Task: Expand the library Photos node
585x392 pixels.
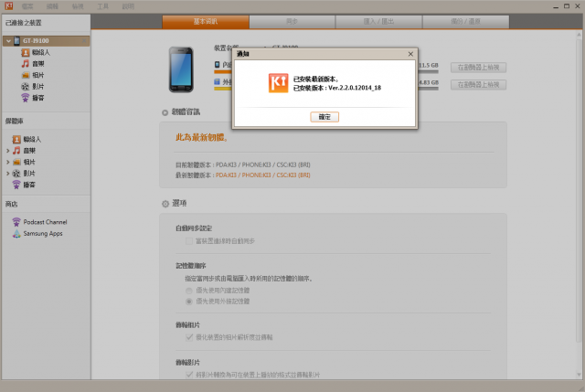Action: (7, 162)
